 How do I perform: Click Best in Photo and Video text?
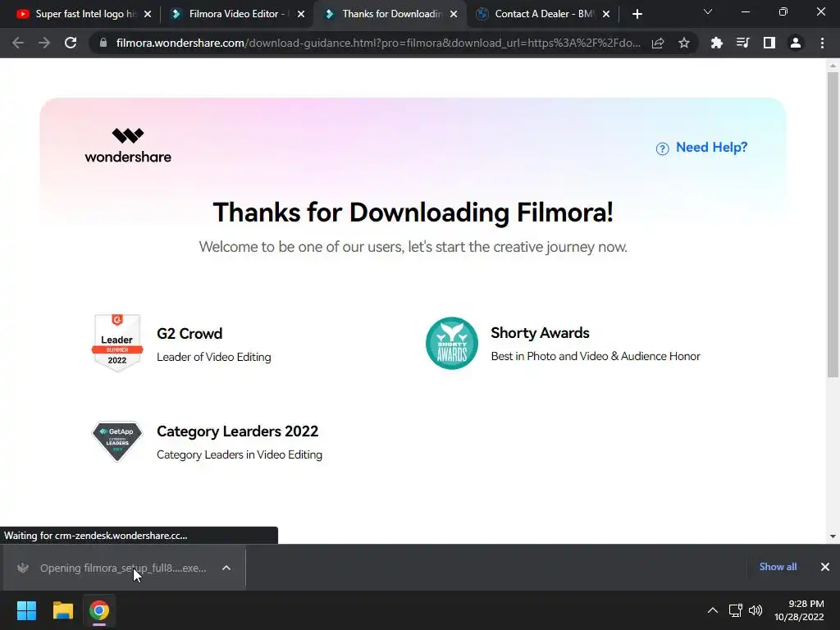pos(596,356)
